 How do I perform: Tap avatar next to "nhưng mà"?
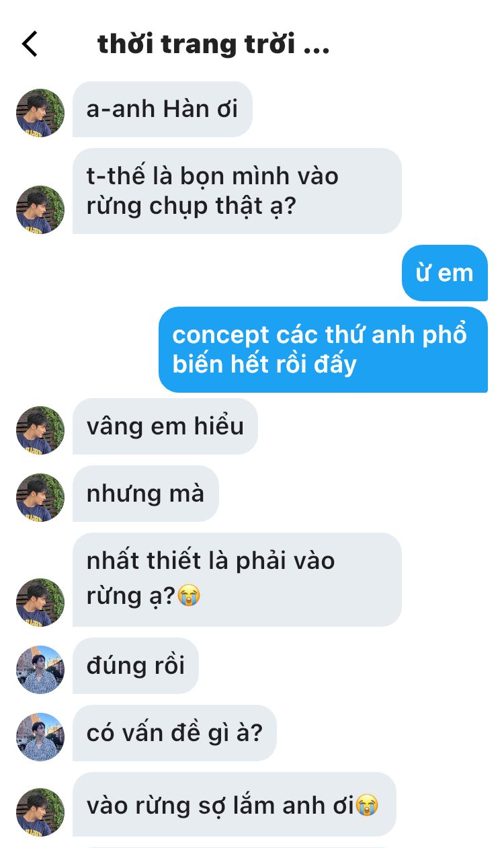tap(40, 498)
